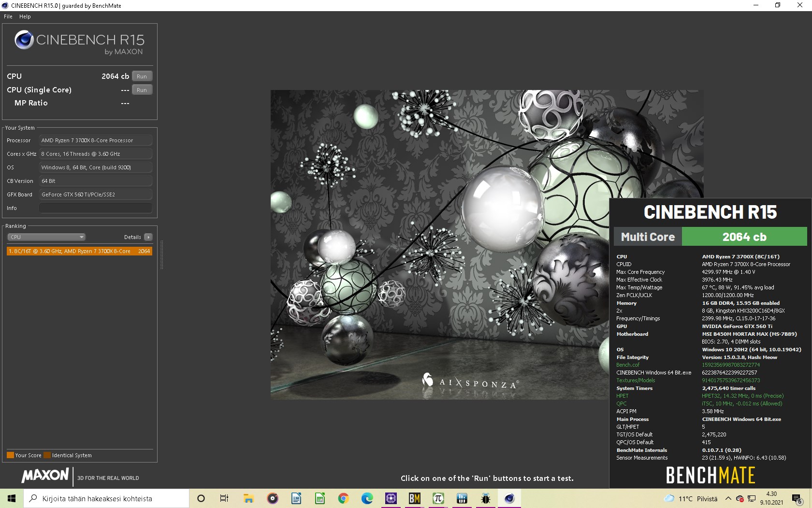Open Google Chrome from the taskbar
The image size is (812, 508).
click(x=344, y=498)
